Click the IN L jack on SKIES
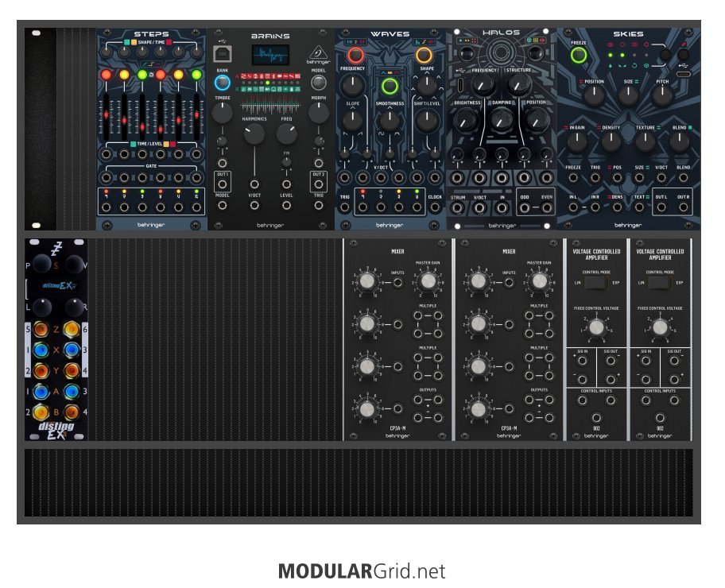 click(x=573, y=207)
